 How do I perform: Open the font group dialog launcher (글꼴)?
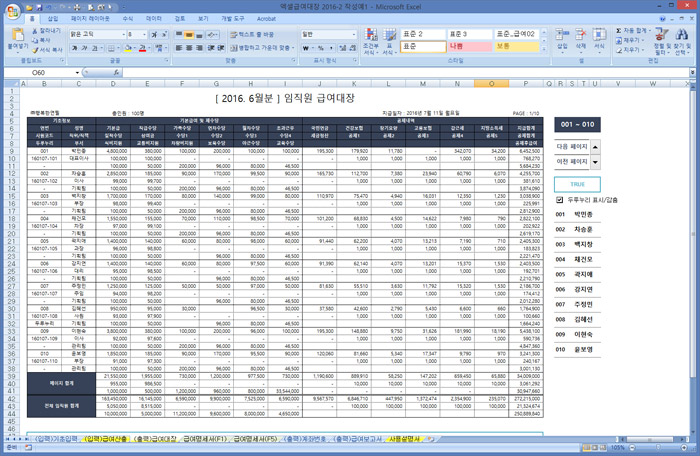pos(167,60)
